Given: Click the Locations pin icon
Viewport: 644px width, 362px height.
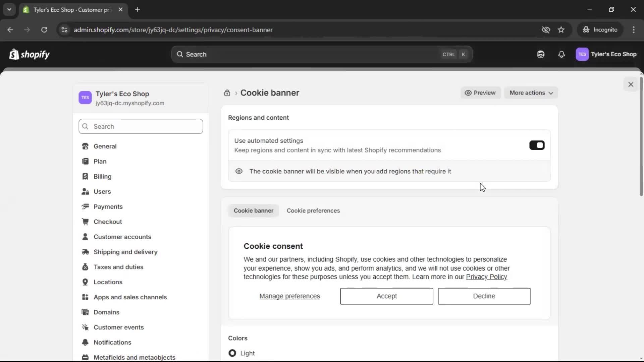Looking at the screenshot, I should 85,282.
